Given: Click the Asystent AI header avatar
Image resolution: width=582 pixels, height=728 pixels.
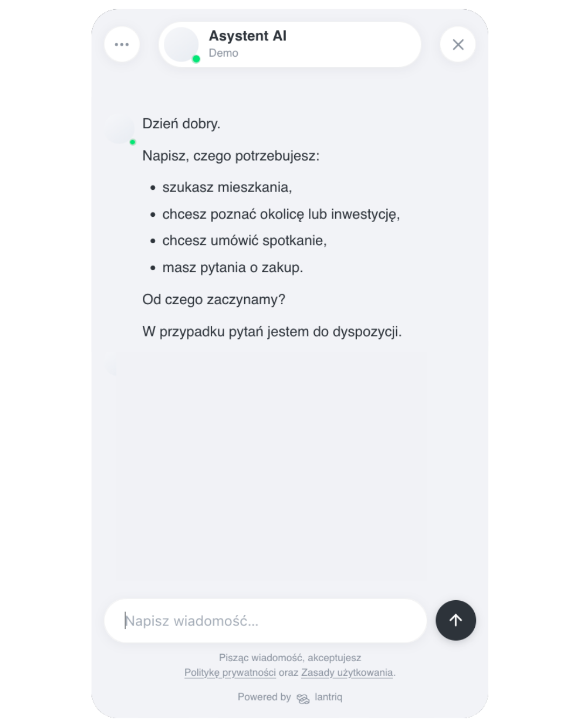Looking at the screenshot, I should 181,44.
